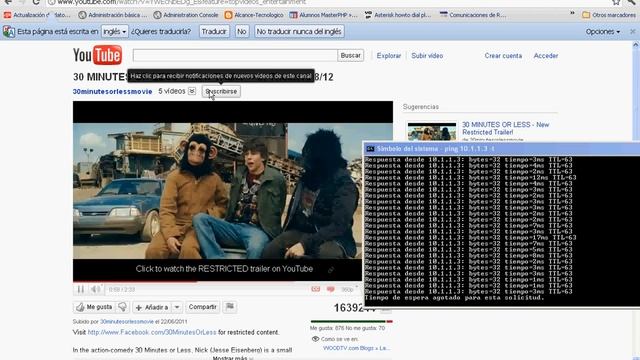Click the red speech bubble player icon
This screenshot has width=640, height=360.
point(331,289)
